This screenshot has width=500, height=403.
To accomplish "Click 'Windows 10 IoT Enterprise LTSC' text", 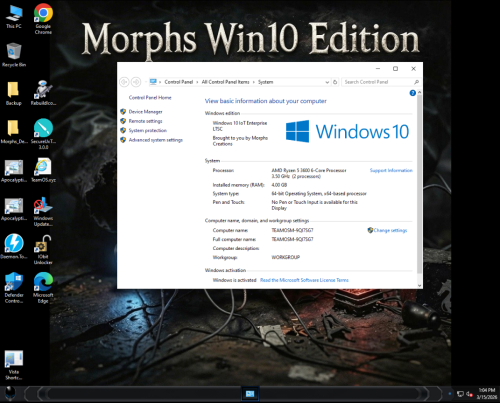I will (240, 126).
